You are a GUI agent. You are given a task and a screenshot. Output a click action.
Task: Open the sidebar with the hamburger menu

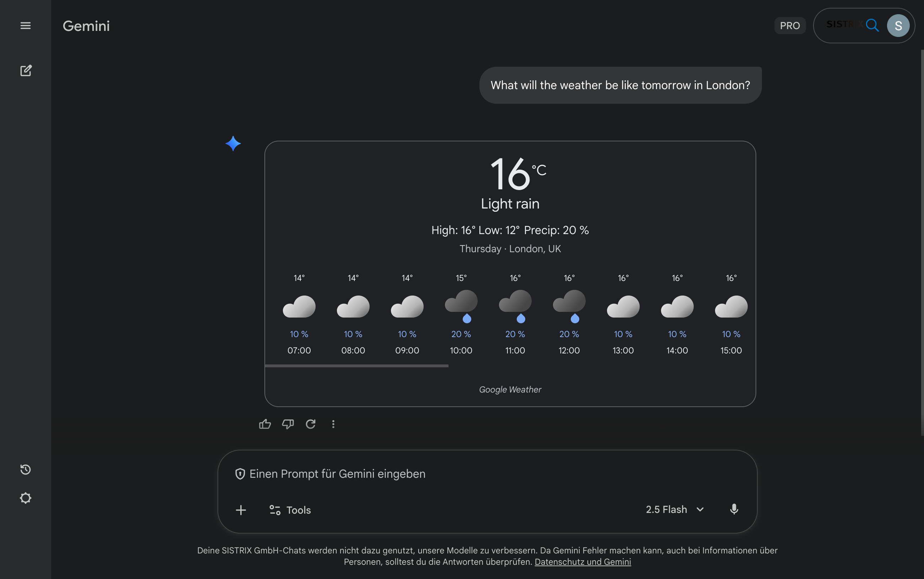tap(26, 25)
